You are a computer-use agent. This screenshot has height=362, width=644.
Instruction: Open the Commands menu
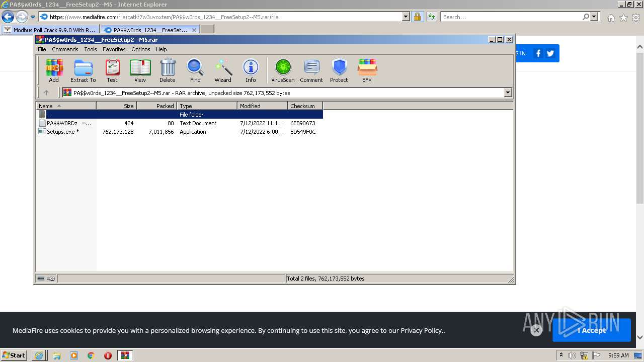click(x=65, y=49)
